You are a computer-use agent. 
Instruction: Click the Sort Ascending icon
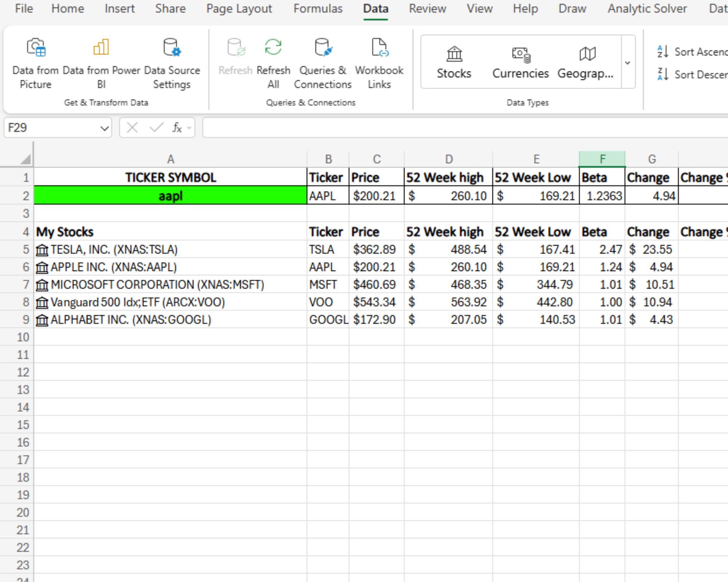[663, 51]
